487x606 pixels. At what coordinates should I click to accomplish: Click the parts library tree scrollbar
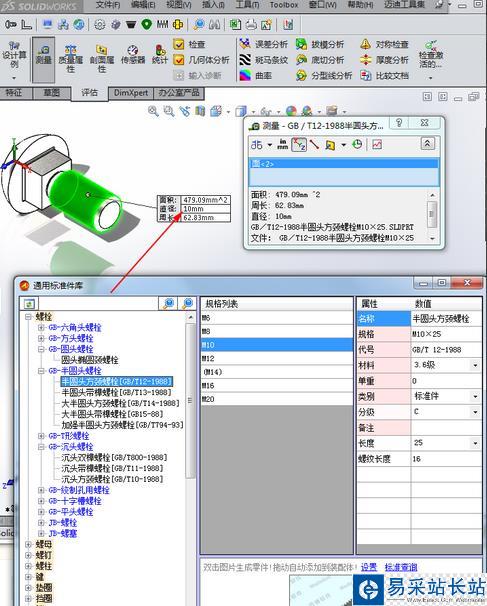[190, 400]
